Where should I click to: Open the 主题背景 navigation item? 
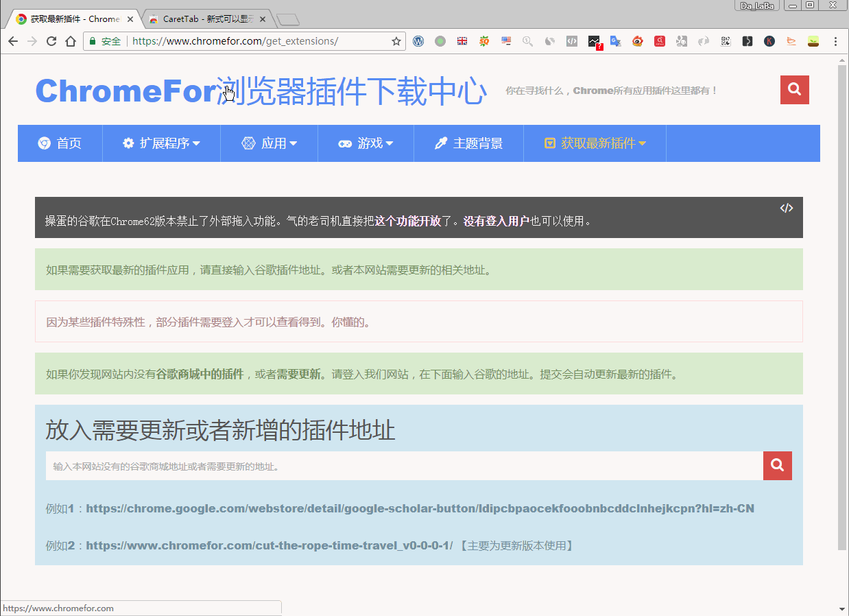pos(468,143)
